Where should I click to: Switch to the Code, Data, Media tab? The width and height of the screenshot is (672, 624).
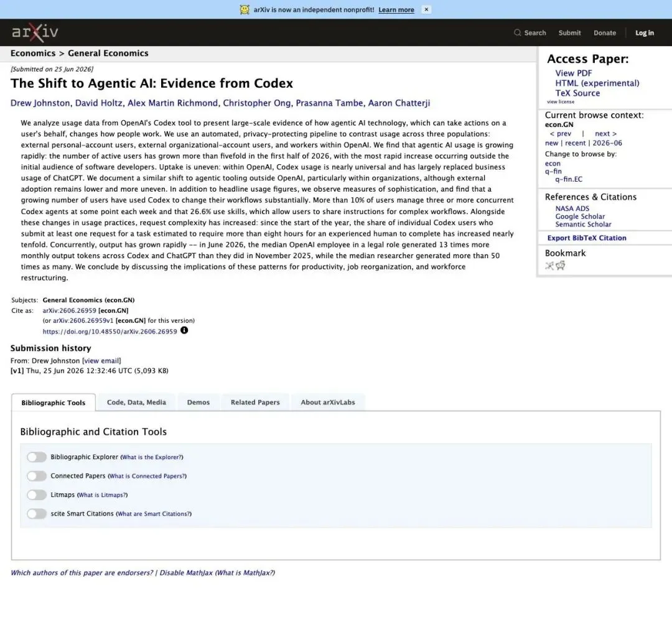tap(136, 403)
